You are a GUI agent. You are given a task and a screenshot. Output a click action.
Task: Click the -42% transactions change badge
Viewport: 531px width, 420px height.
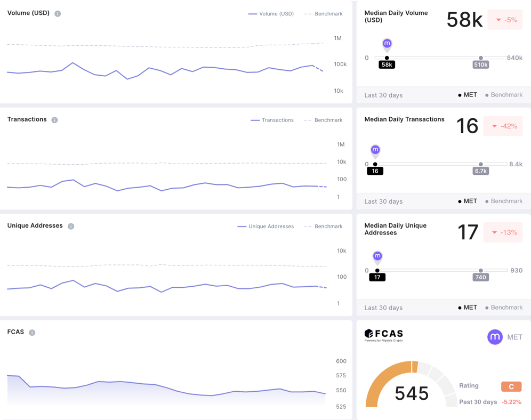[503, 126]
